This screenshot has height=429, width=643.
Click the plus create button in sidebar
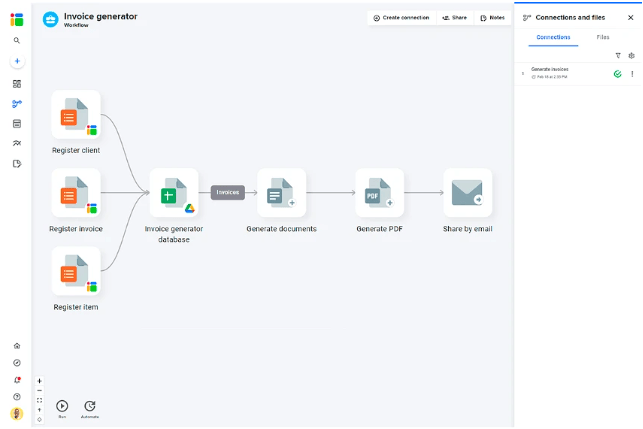(x=17, y=61)
